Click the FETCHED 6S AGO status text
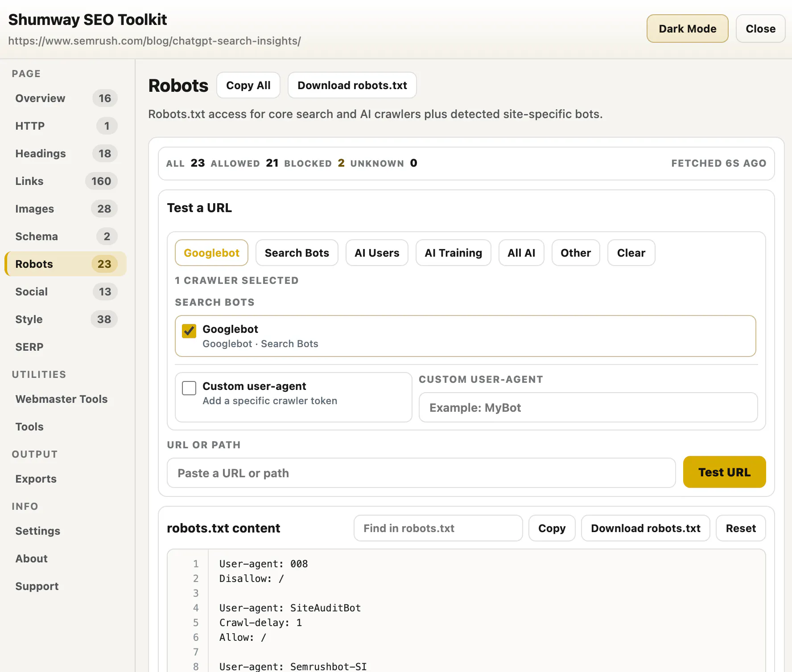The height and width of the screenshot is (672, 792). [719, 163]
